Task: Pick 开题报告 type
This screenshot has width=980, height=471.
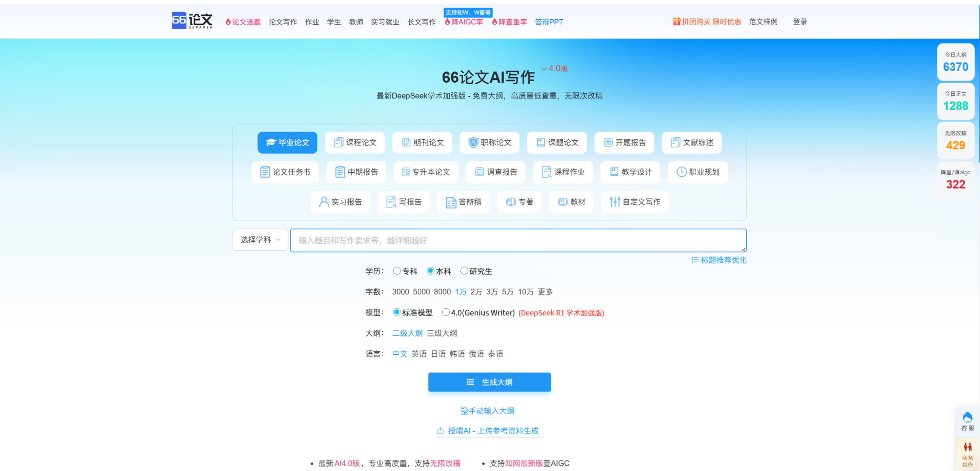Action: pos(624,143)
